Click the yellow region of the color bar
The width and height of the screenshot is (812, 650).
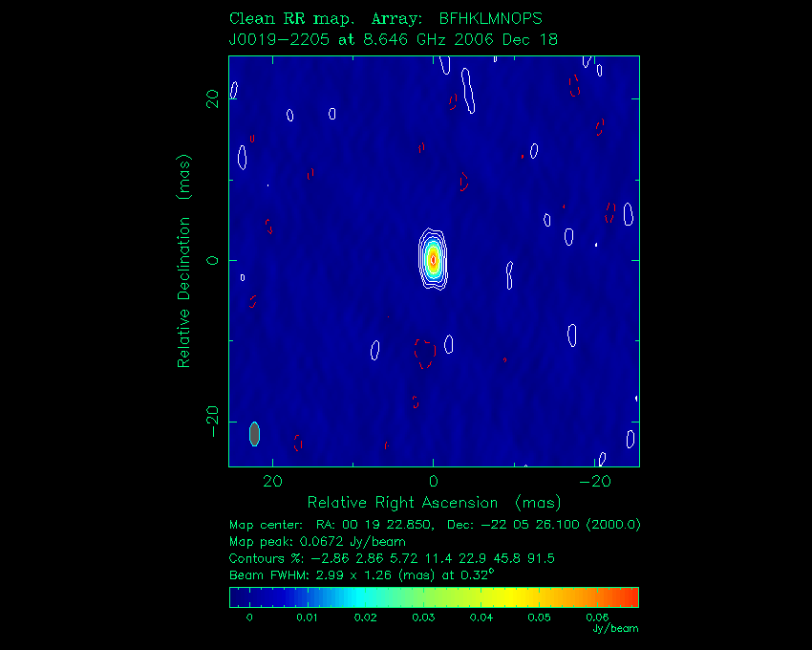(x=510, y=597)
